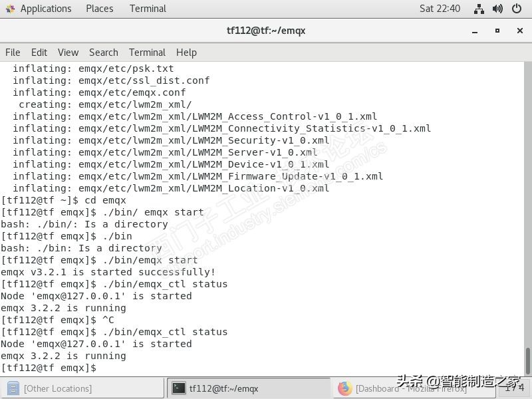Image resolution: width=532 pixels, height=399 pixels.
Task: Minimize the tf112@tf:~/emqx terminal window
Action: point(475,31)
